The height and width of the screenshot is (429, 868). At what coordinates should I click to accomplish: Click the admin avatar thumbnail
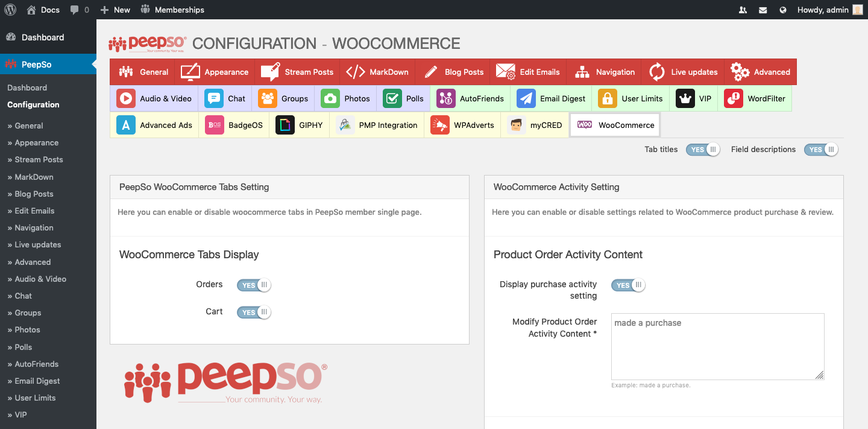pyautogui.click(x=858, y=10)
